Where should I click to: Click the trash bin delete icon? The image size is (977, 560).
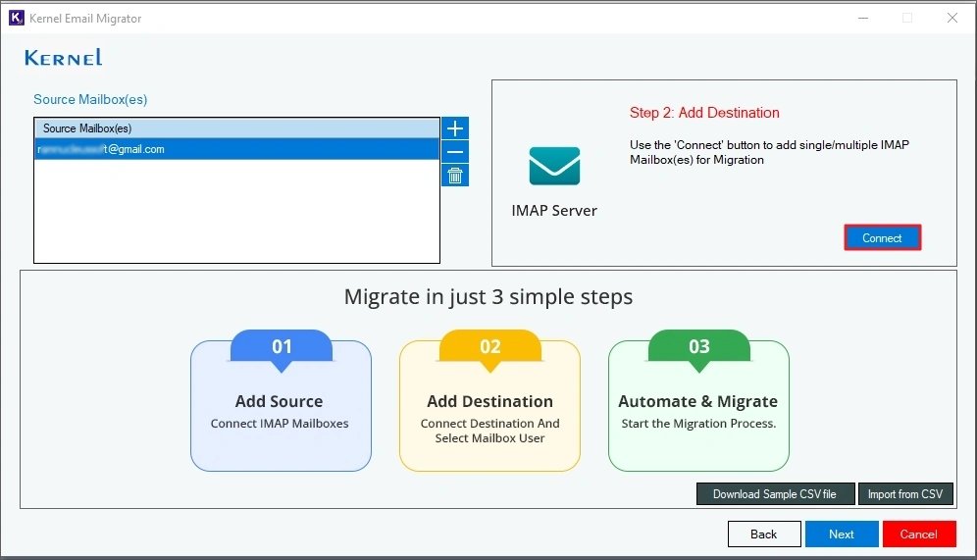pyautogui.click(x=455, y=176)
